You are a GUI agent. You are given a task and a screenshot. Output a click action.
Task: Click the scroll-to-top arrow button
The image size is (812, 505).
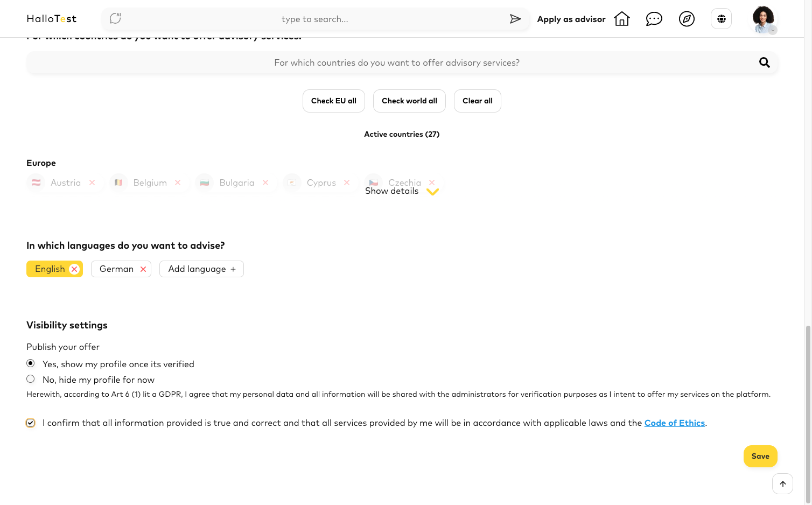click(782, 483)
